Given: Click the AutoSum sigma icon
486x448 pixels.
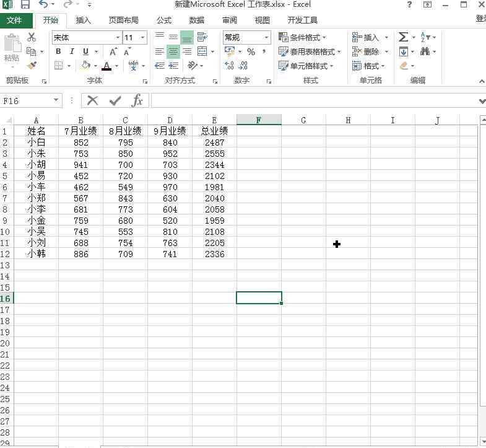Looking at the screenshot, I should [403, 37].
